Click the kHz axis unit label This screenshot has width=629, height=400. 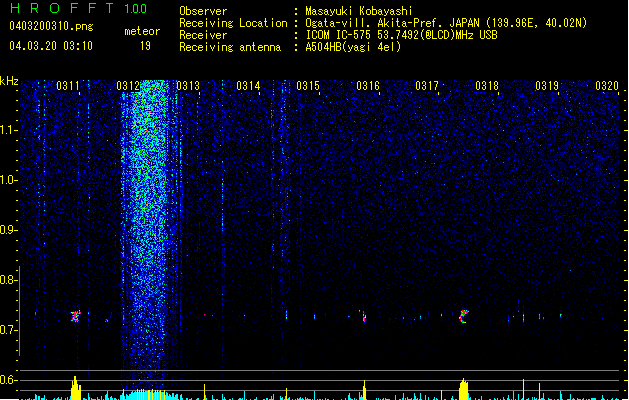click(x=9, y=81)
